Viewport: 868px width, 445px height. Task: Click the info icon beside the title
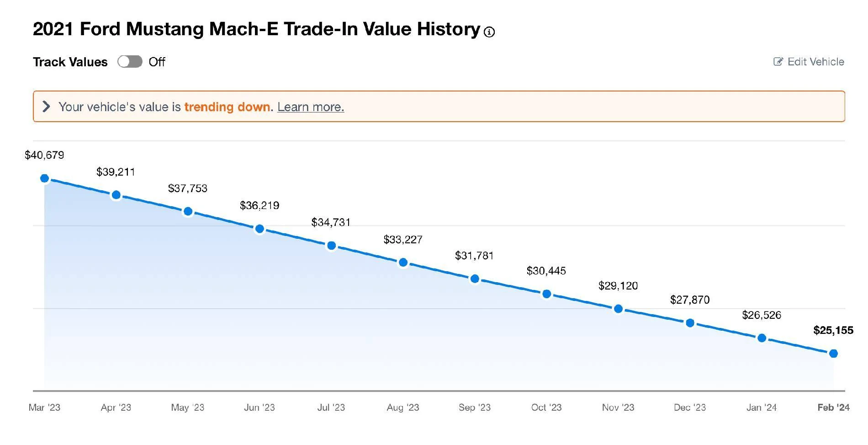489,32
